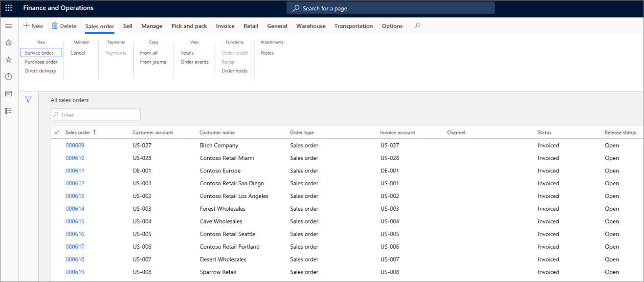Screen dimensions: 644x282
Task: Click From journal in Copy group
Action: coord(154,62)
